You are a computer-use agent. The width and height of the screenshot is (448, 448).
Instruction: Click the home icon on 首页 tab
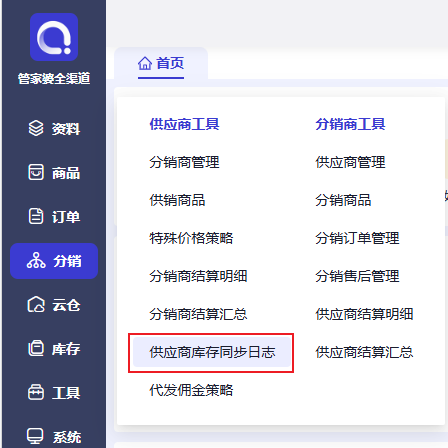145,63
